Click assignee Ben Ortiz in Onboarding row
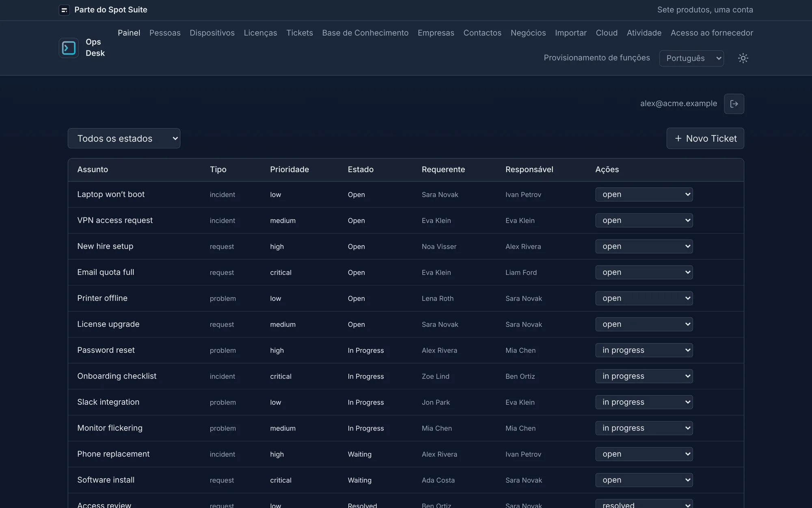 point(520,377)
